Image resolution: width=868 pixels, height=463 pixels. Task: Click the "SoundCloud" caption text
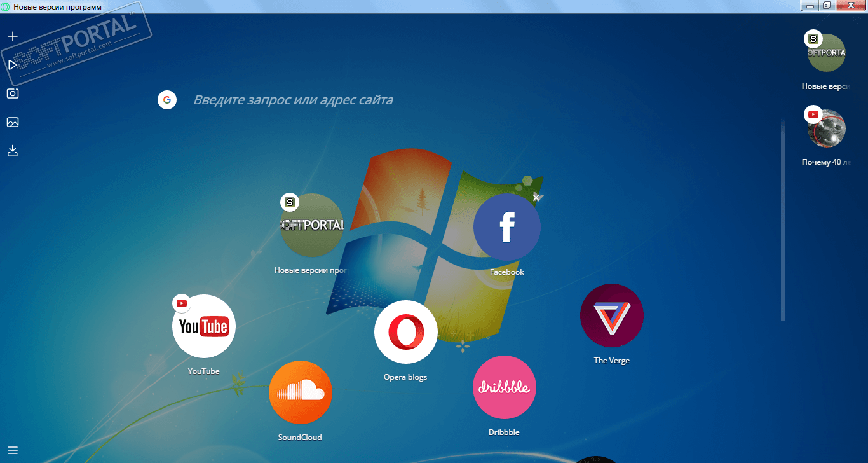pyautogui.click(x=300, y=438)
